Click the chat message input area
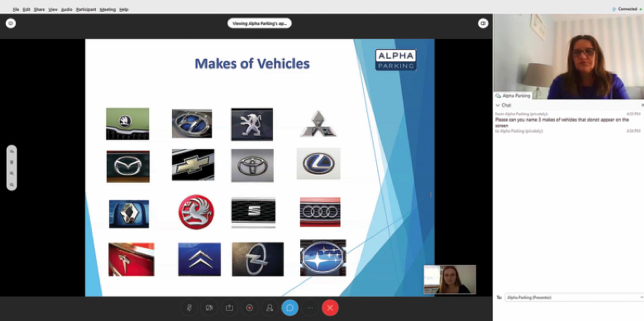Viewport: 644px width, 321px height. (568, 311)
